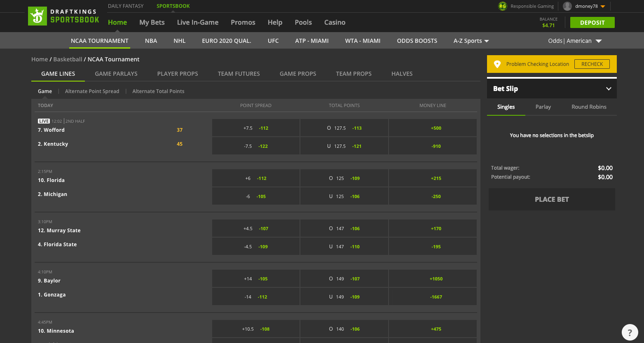Open the dmoney78 account dropdown arrow
Viewport: 644px width, 343px height.
(603, 7)
